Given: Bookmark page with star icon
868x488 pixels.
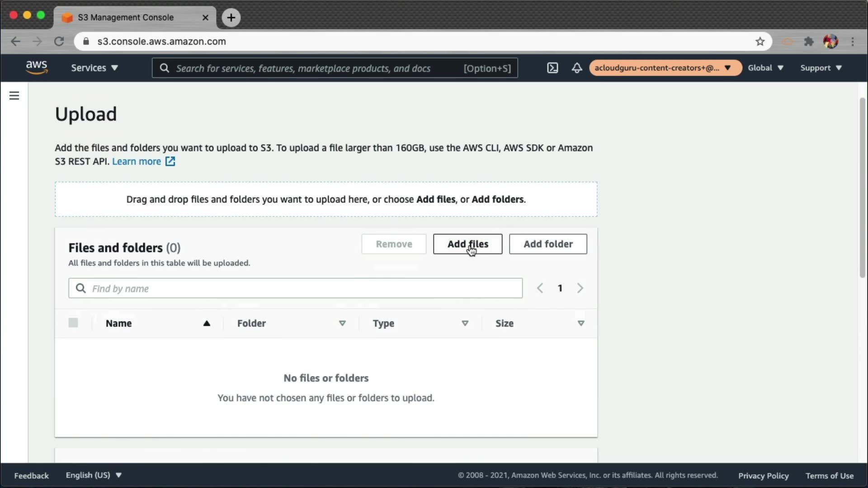Looking at the screenshot, I should point(760,42).
